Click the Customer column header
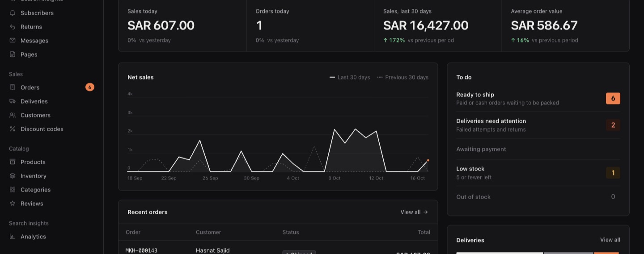Screen dimensions: 644x254 click(208, 232)
